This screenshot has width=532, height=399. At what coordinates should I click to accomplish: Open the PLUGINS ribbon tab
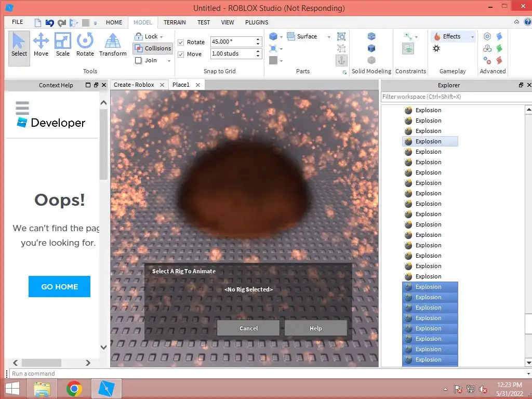[257, 22]
